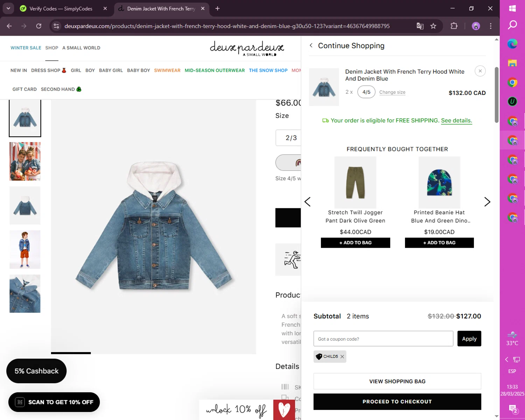This screenshot has width=525, height=420.
Task: Add Stretch Twill Jogger Pant to bag
Action: (355, 243)
